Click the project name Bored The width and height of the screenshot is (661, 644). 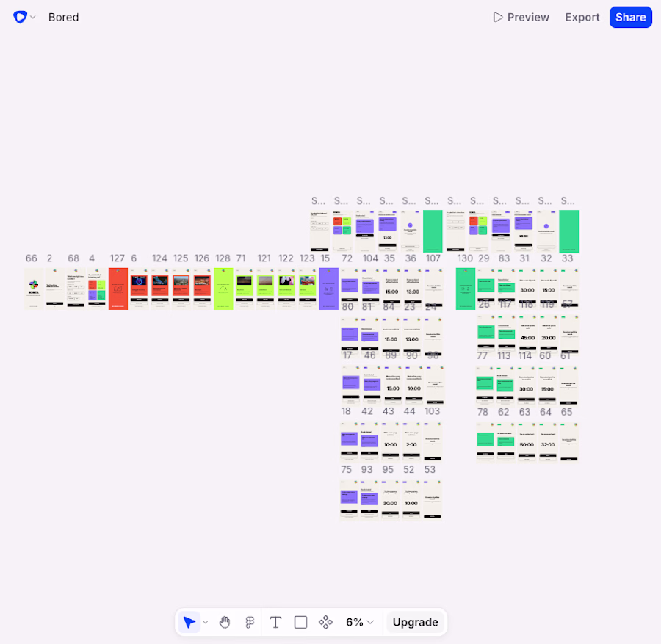pos(64,18)
